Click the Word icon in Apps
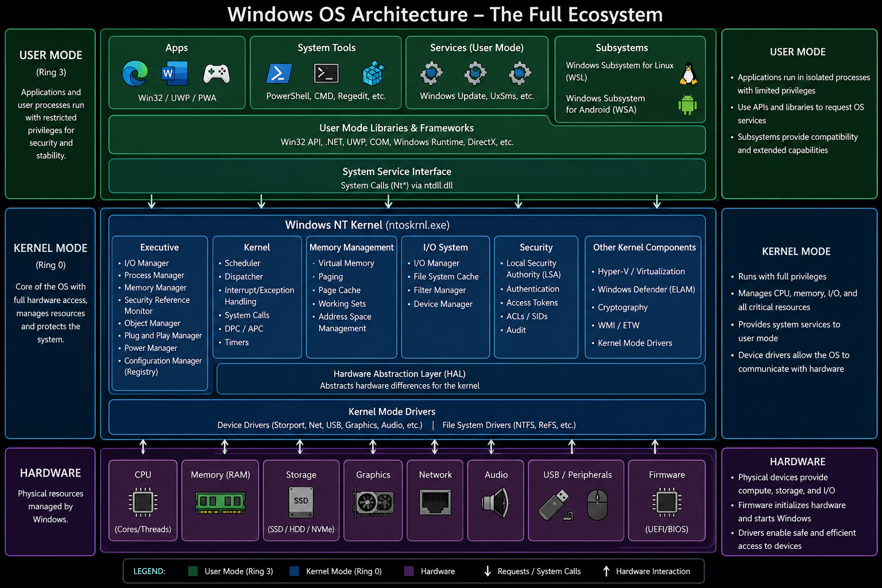This screenshot has height=588, width=882. tap(175, 73)
